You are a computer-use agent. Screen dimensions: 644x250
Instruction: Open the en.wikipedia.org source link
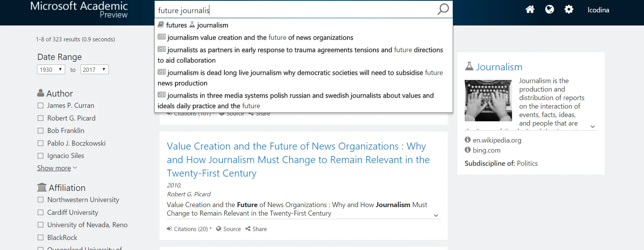(x=497, y=140)
